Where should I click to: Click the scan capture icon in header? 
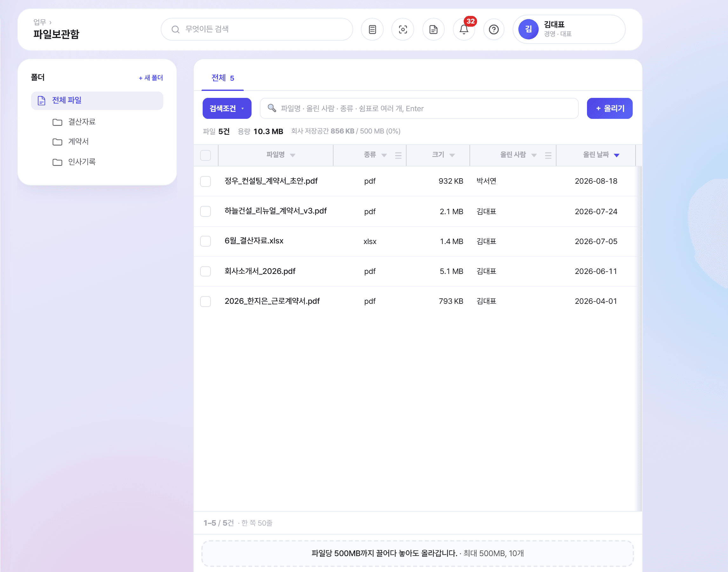click(403, 30)
